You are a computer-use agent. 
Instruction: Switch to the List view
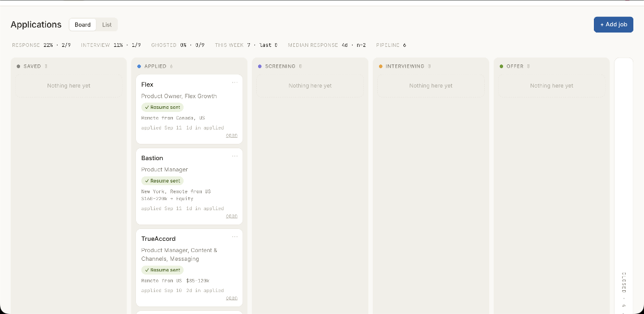[106, 24]
